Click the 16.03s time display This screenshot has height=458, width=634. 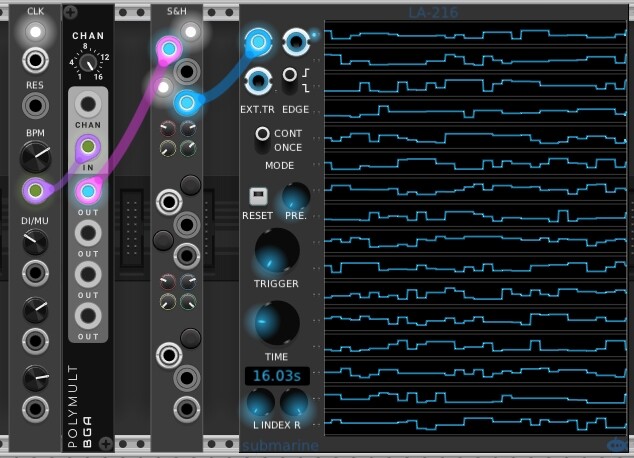pos(276,376)
